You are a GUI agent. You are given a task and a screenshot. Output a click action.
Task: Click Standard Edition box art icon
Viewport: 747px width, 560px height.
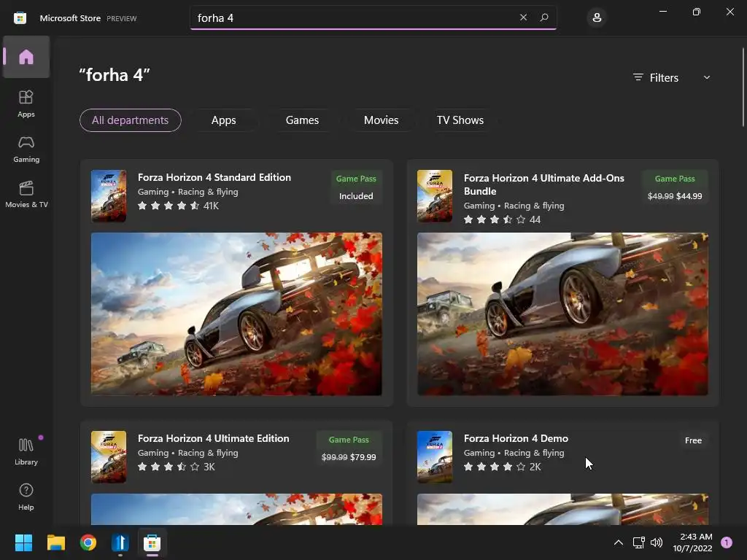coord(109,195)
